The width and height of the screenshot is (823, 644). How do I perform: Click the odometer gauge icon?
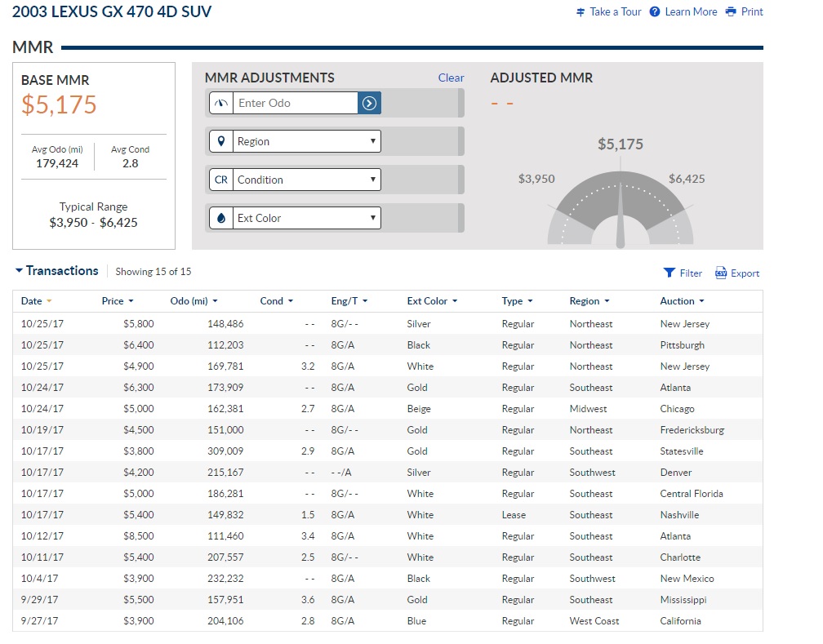[221, 103]
